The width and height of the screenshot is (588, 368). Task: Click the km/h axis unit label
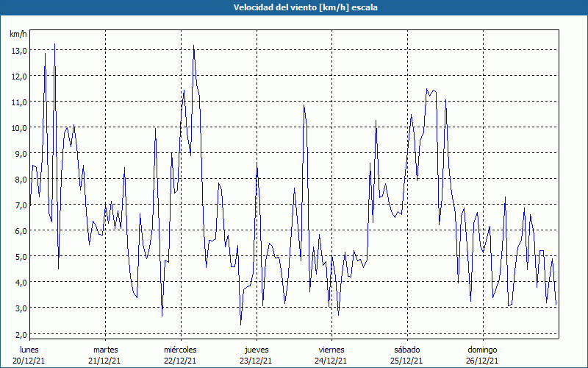pos(18,34)
